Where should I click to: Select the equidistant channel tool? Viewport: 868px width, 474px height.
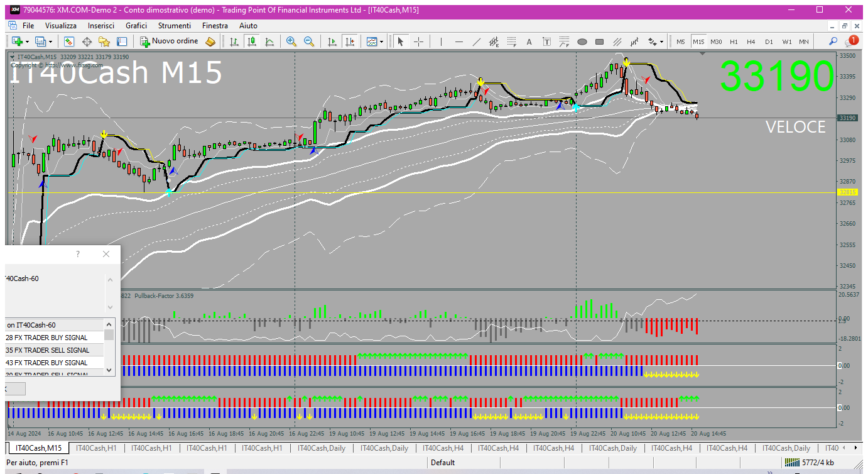click(x=494, y=41)
